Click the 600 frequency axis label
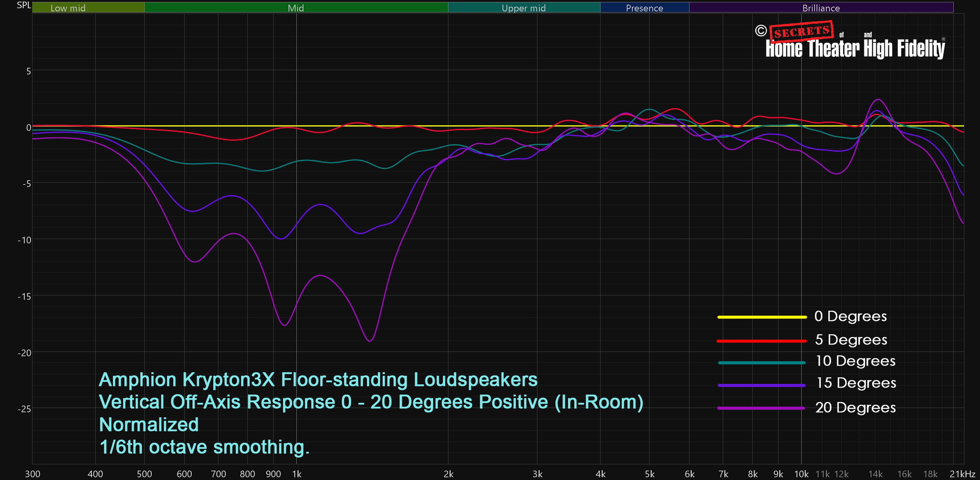 coord(184,474)
